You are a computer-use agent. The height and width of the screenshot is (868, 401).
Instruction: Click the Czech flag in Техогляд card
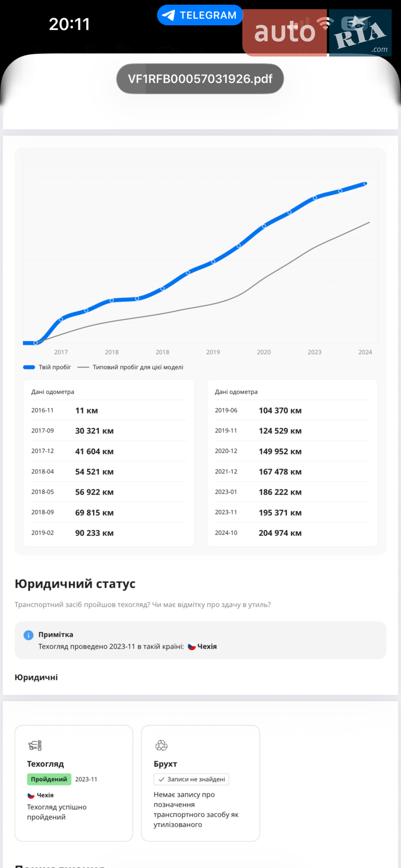tap(31, 795)
